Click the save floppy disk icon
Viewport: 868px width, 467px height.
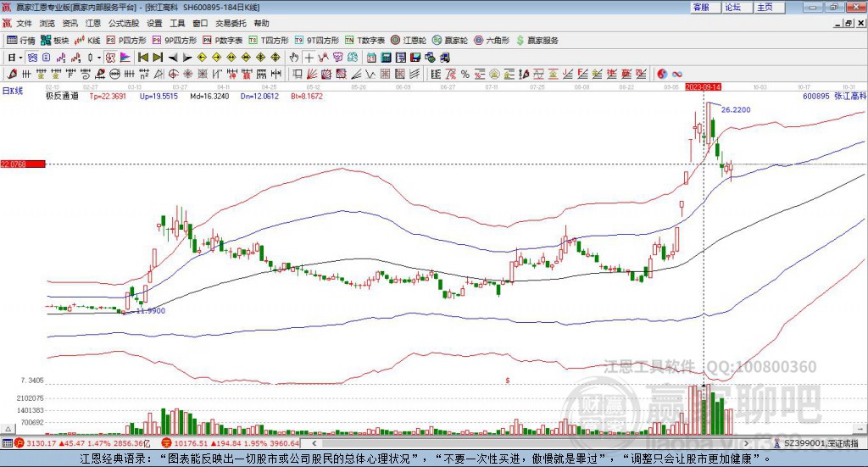pos(415,58)
